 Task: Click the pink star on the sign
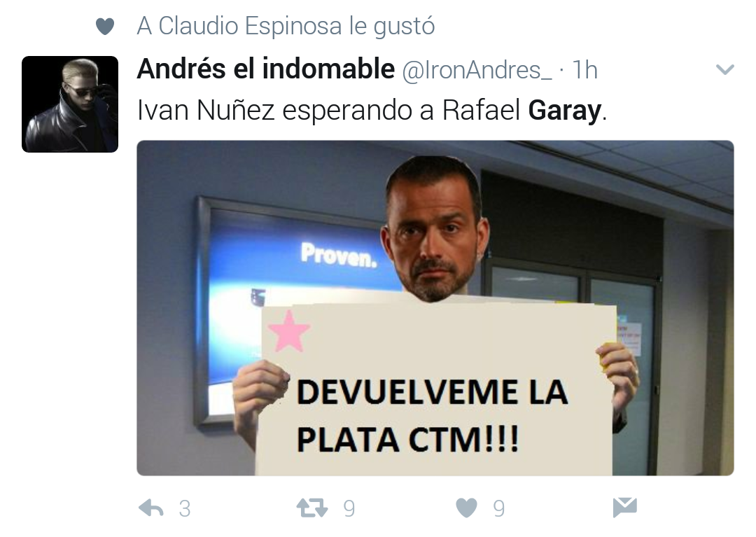(x=289, y=331)
